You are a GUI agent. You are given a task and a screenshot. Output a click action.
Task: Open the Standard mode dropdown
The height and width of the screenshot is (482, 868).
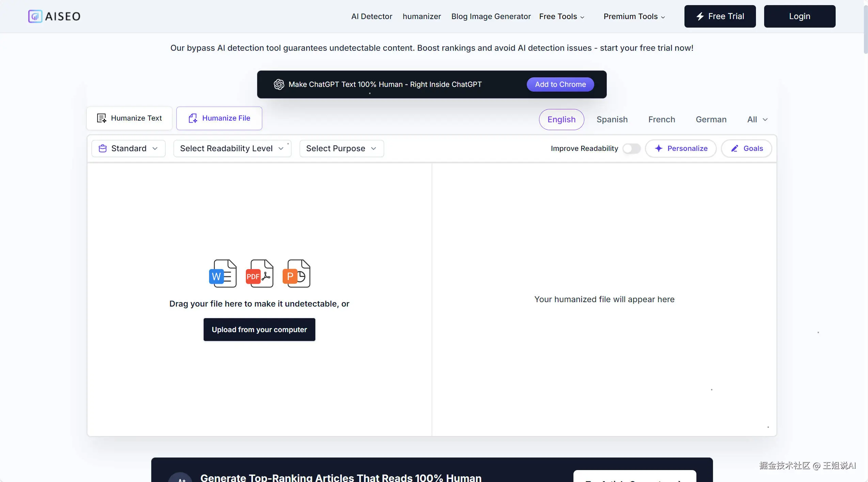(x=128, y=149)
